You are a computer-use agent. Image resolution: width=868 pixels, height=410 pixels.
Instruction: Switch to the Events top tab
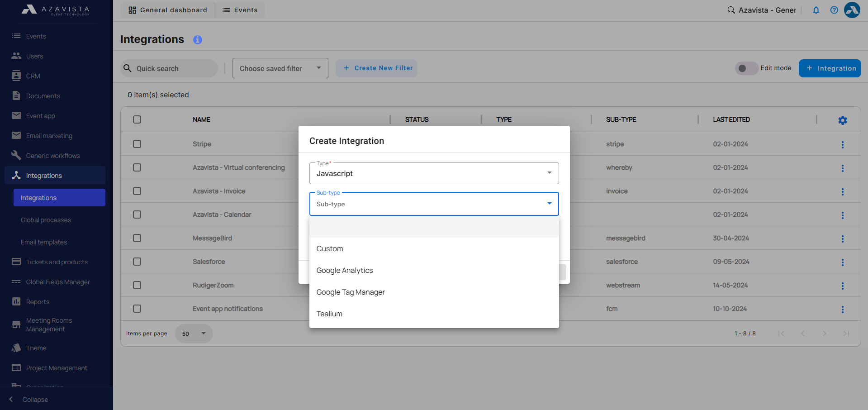[240, 10]
